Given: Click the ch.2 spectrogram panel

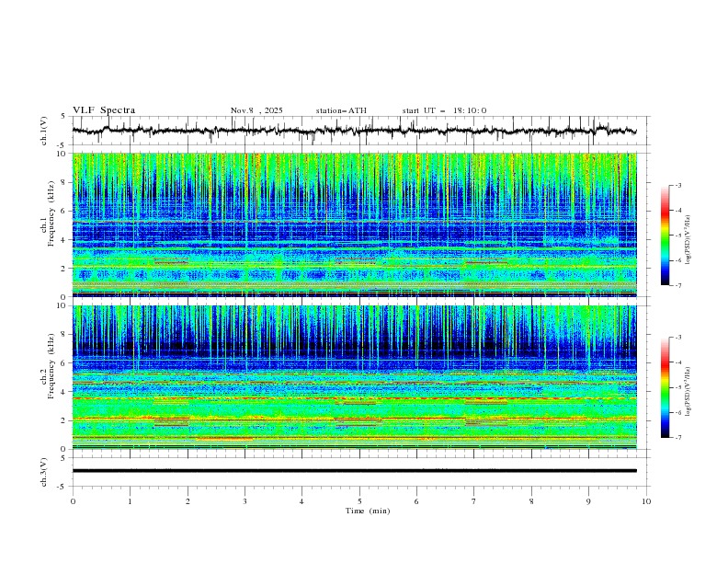Looking at the screenshot, I should (355, 377).
